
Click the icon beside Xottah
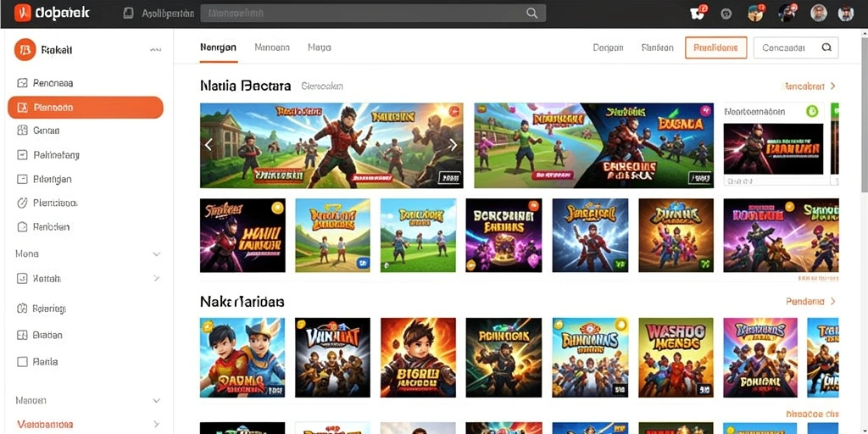click(x=22, y=278)
